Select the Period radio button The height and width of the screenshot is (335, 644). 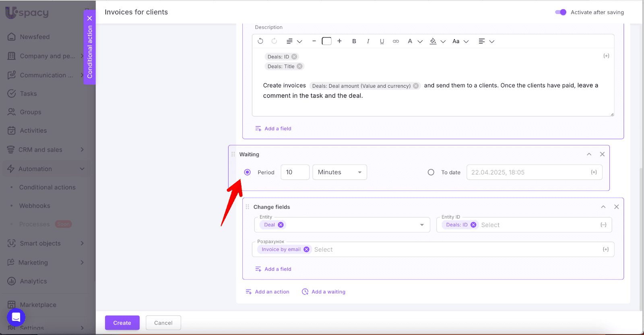(248, 172)
